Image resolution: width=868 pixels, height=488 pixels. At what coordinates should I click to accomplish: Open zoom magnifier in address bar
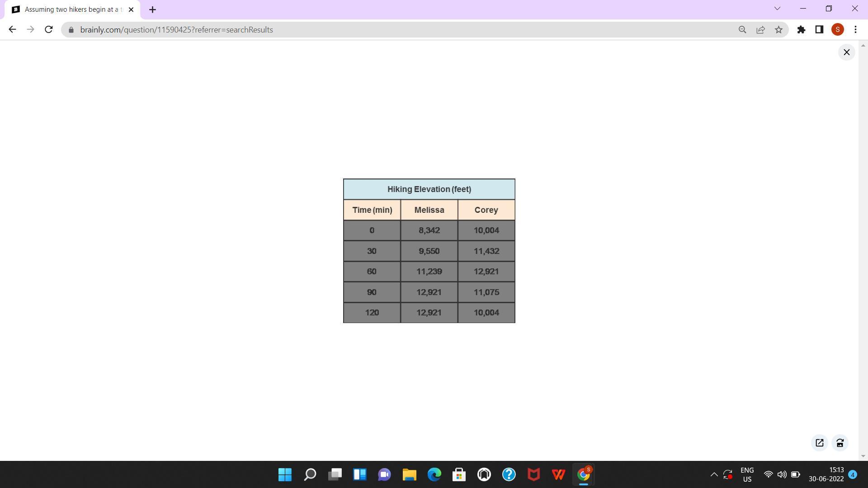click(x=742, y=30)
